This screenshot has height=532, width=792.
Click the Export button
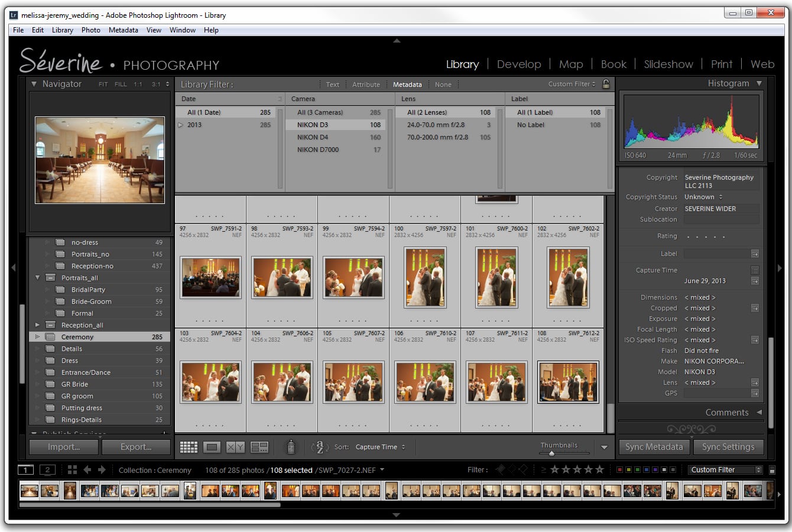pos(136,447)
